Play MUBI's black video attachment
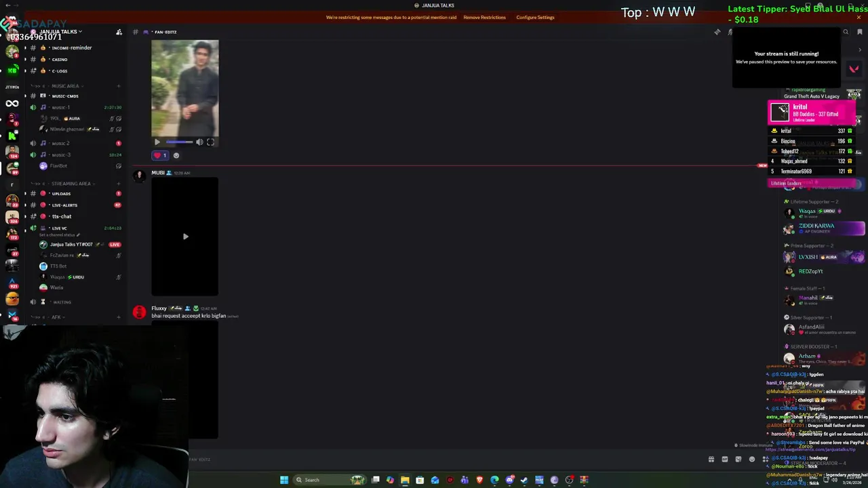 pos(185,237)
